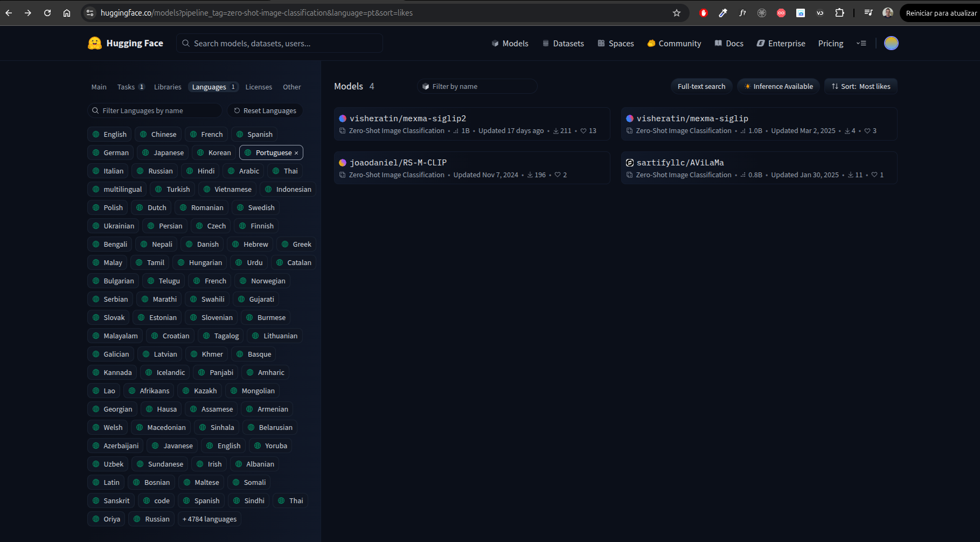Click the Hugging Face user avatar
The height and width of the screenshot is (542, 980).
[x=891, y=43]
